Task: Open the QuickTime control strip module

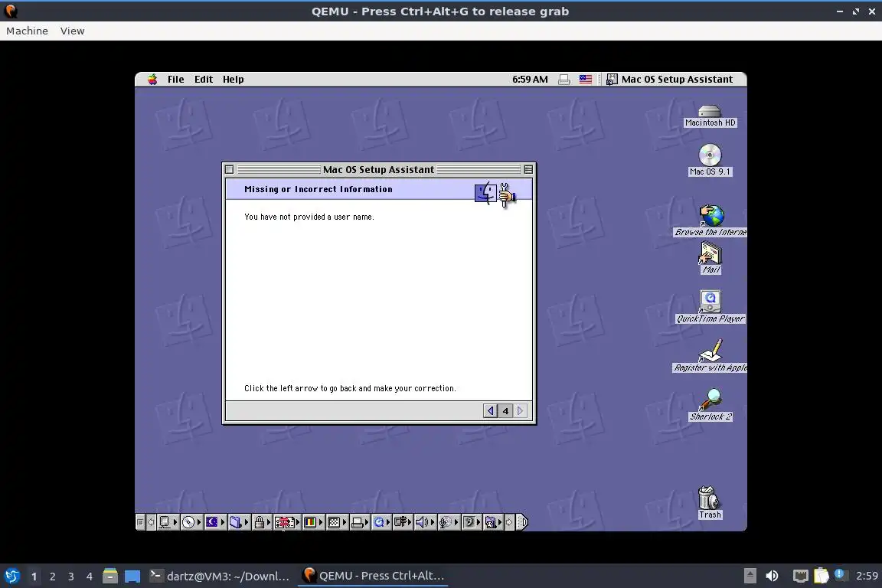Action: (381, 522)
